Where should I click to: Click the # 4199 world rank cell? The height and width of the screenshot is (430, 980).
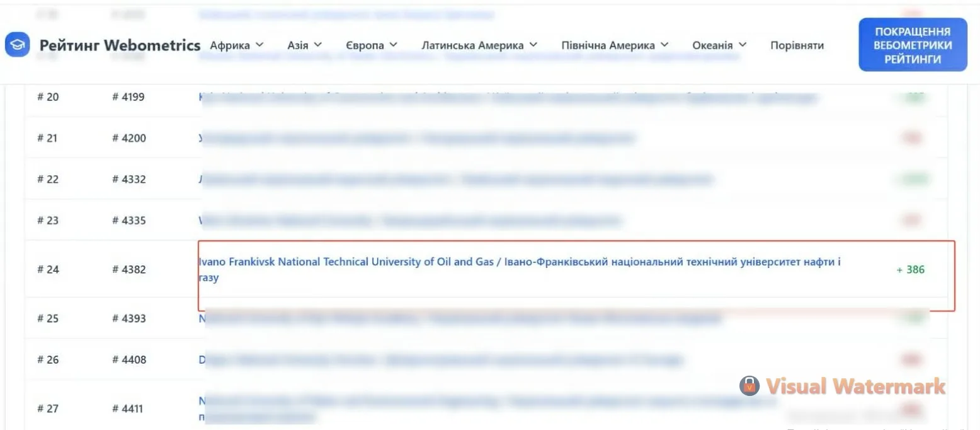click(x=129, y=97)
